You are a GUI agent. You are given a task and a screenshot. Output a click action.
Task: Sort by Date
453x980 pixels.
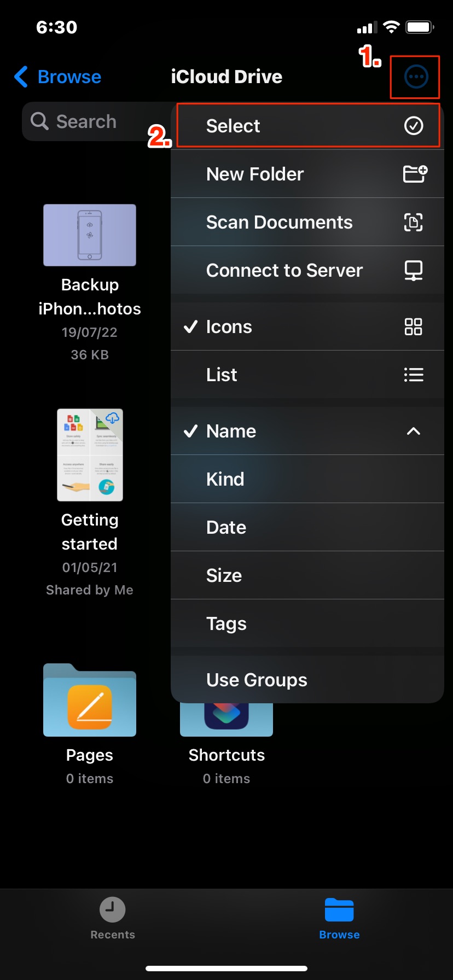[307, 527]
